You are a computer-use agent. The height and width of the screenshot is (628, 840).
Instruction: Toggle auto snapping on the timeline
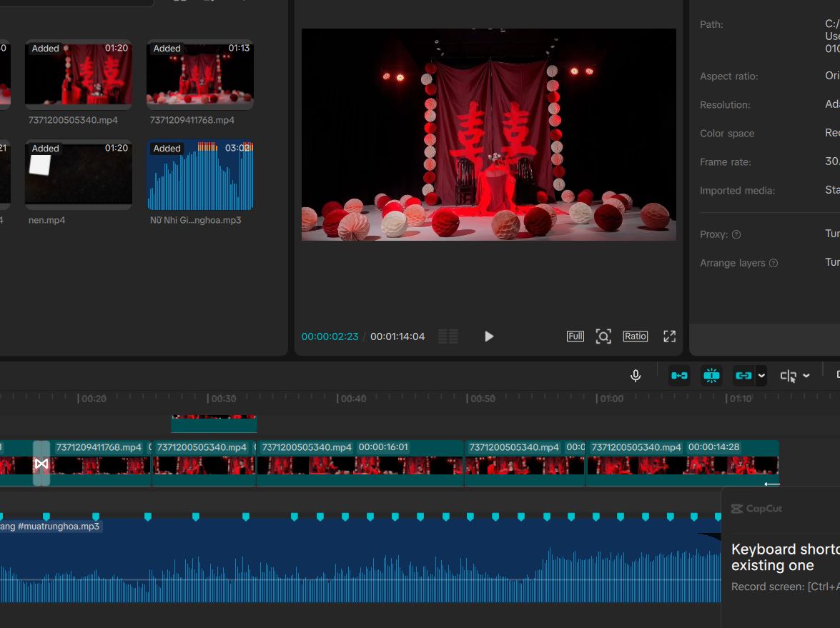point(711,376)
